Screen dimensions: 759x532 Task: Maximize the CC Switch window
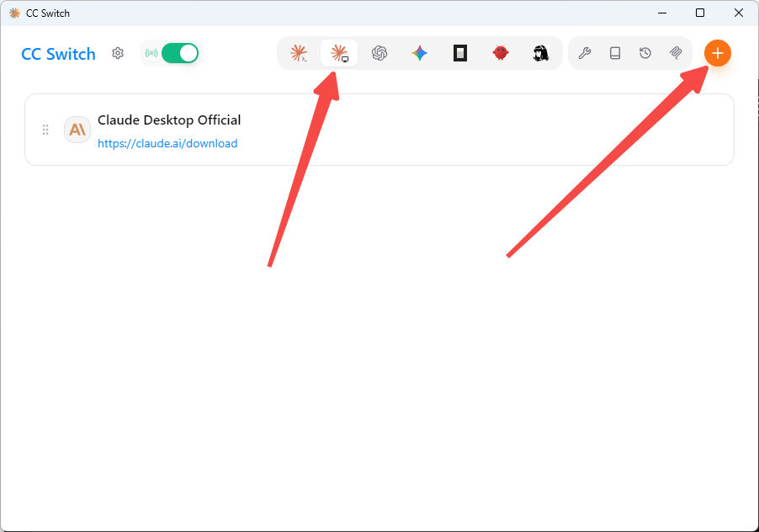click(700, 13)
